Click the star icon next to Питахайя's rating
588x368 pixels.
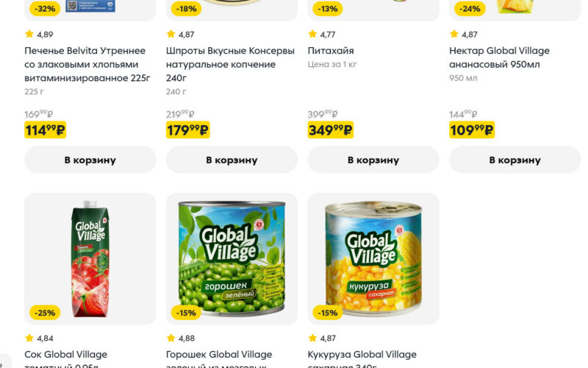(x=312, y=34)
